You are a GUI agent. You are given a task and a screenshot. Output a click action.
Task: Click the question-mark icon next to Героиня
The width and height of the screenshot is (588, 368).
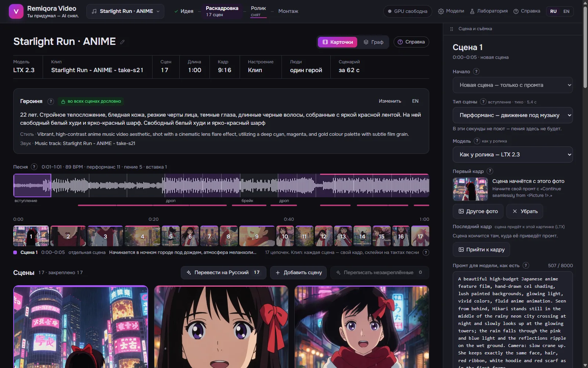pyautogui.click(x=51, y=101)
